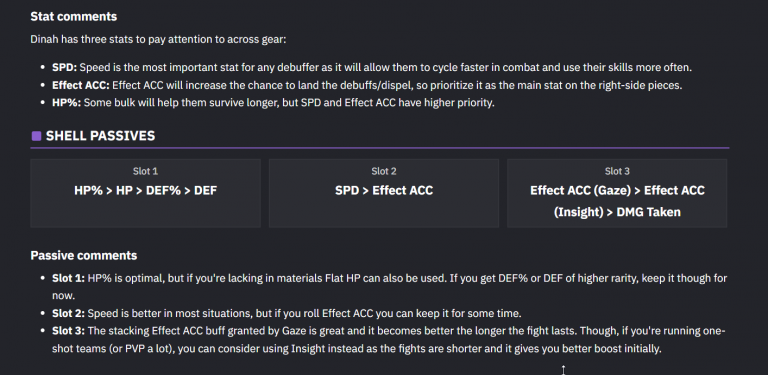Click the 'Effect ACC (Gaze)' priority text
The image size is (768, 375).
coord(580,190)
